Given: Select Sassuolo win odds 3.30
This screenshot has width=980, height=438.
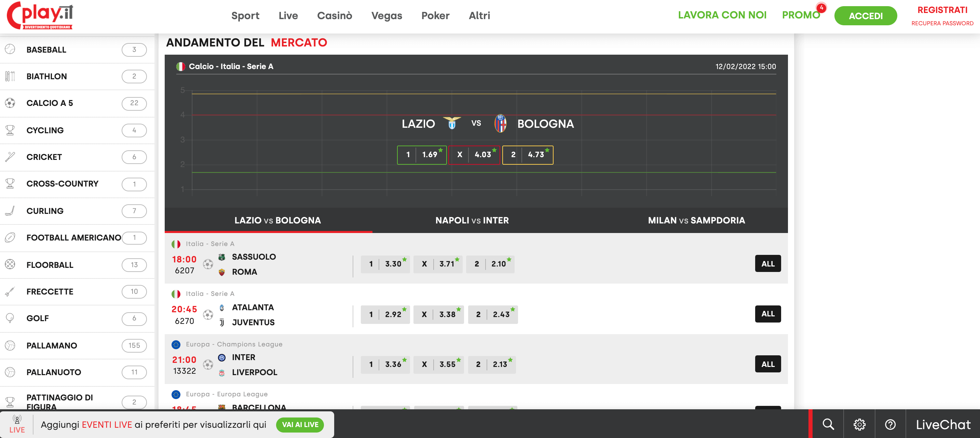Looking at the screenshot, I should coord(385,264).
